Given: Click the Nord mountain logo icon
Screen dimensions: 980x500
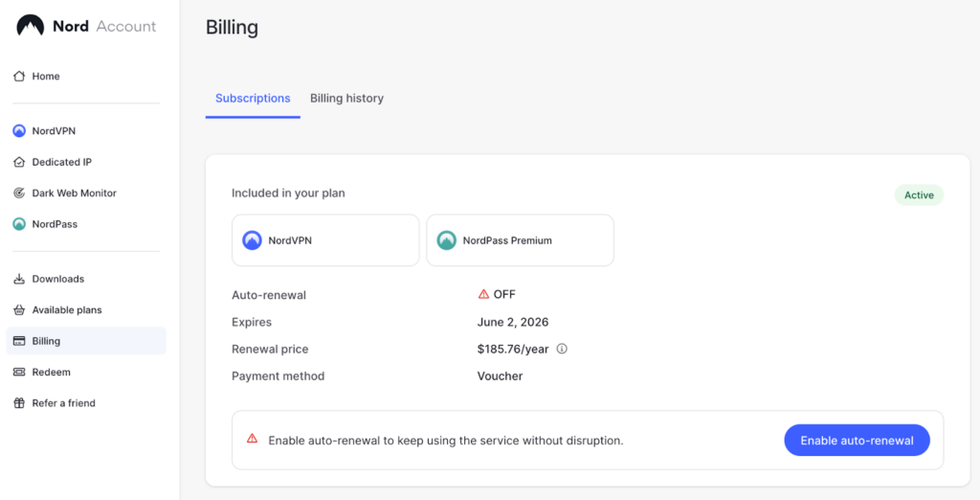Looking at the screenshot, I should pyautogui.click(x=30, y=26).
